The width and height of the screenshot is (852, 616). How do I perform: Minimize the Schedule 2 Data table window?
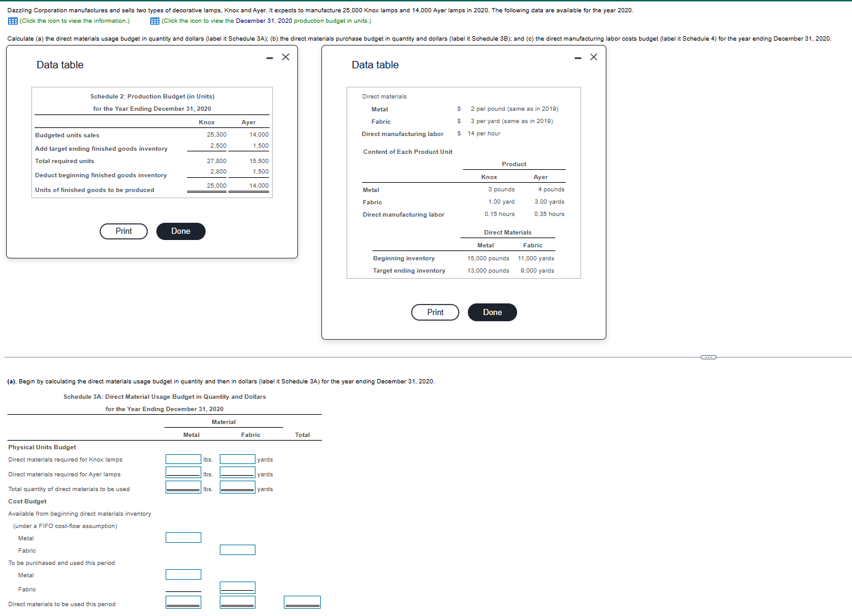[269, 57]
